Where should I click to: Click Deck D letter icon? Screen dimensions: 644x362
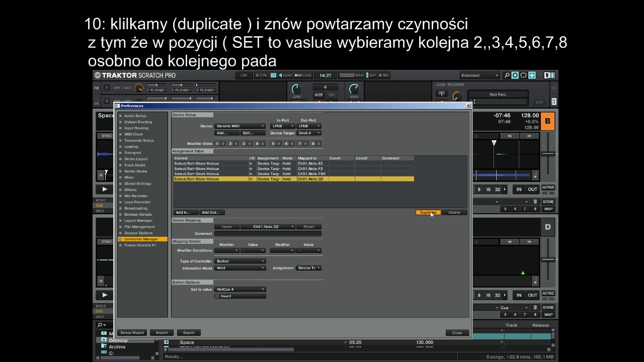(547, 227)
